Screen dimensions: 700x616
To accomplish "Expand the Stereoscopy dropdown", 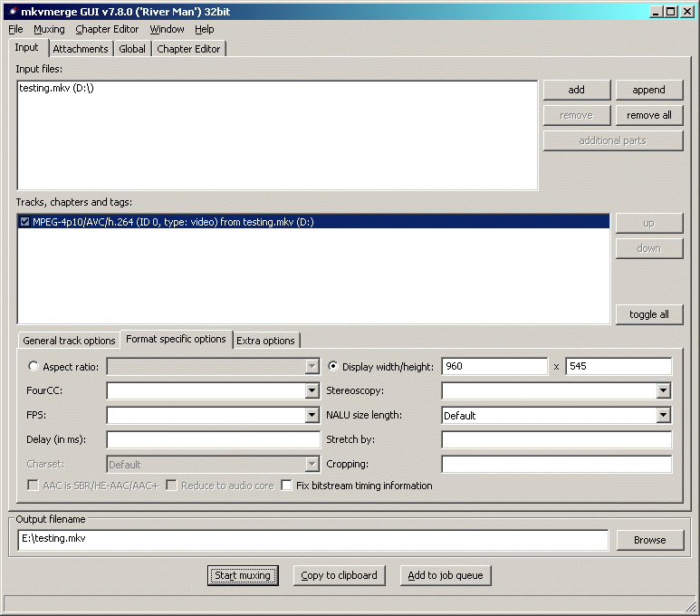I will [664, 390].
